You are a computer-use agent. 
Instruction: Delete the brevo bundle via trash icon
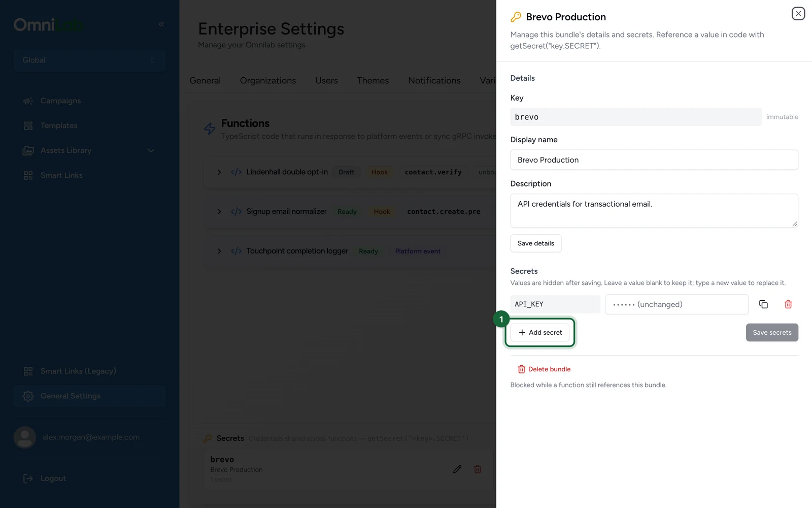click(478, 469)
